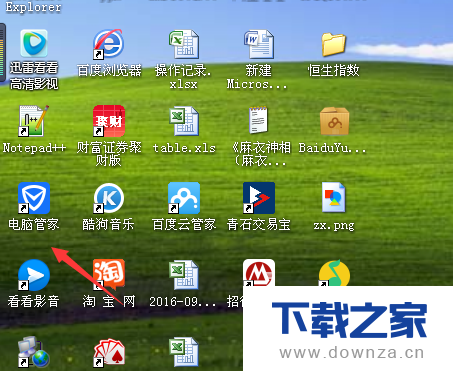Launch 百度浏览器 shortcut icon
The height and width of the screenshot is (371, 453).
pos(108,44)
